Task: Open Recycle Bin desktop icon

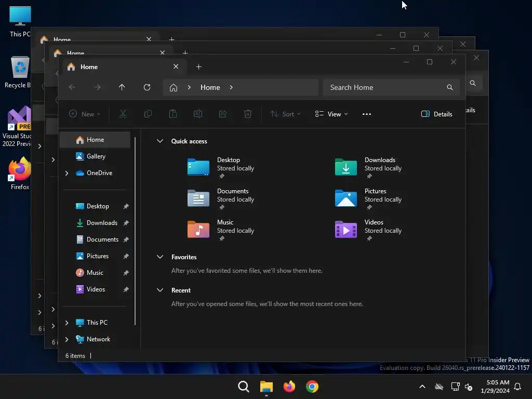Action: coord(18,73)
